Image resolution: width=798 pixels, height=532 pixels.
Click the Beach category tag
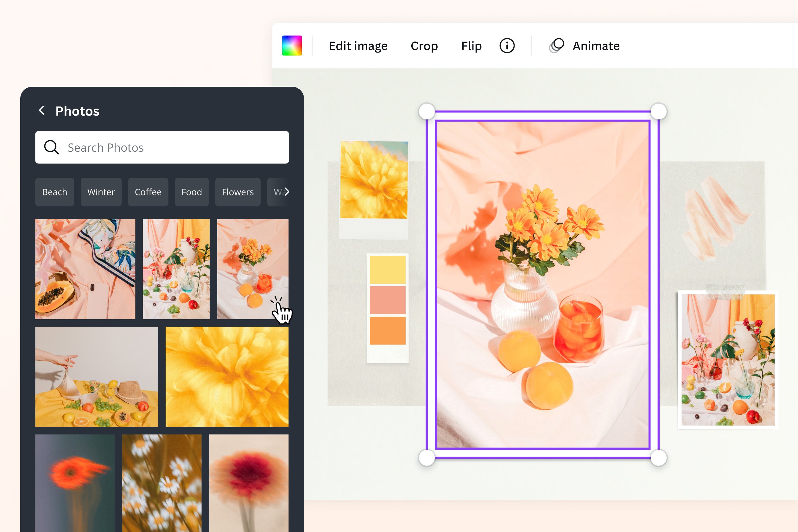coord(54,191)
